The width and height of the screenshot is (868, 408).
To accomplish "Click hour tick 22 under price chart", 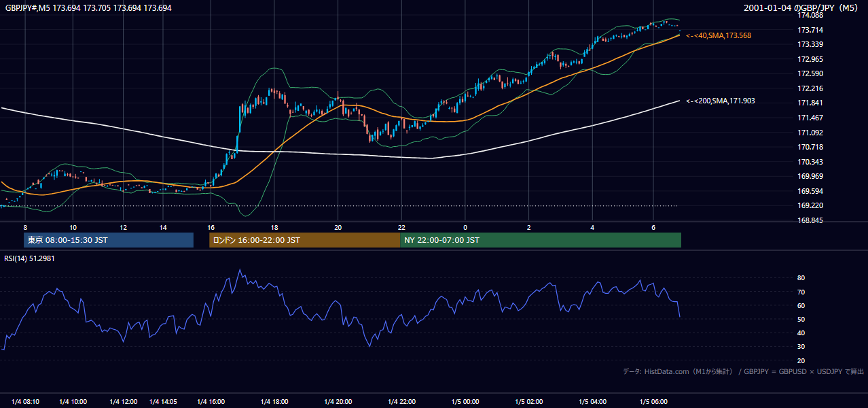I will click(x=401, y=227).
